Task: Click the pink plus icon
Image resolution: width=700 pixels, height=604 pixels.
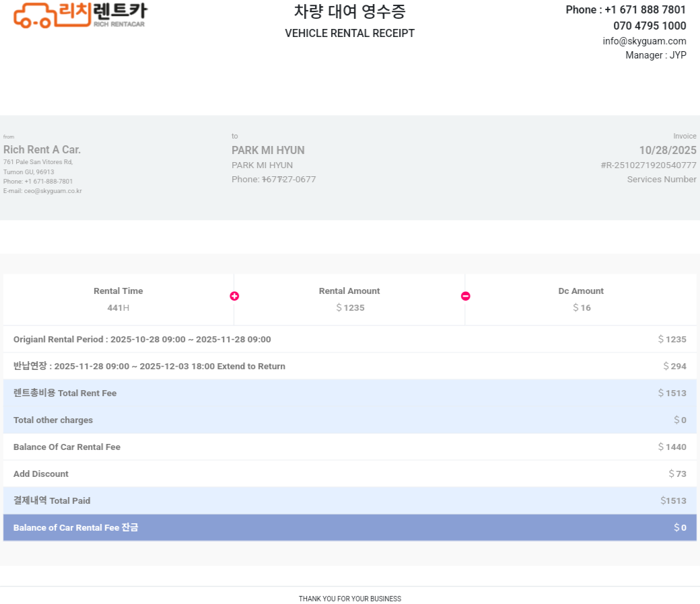Action: [x=234, y=296]
